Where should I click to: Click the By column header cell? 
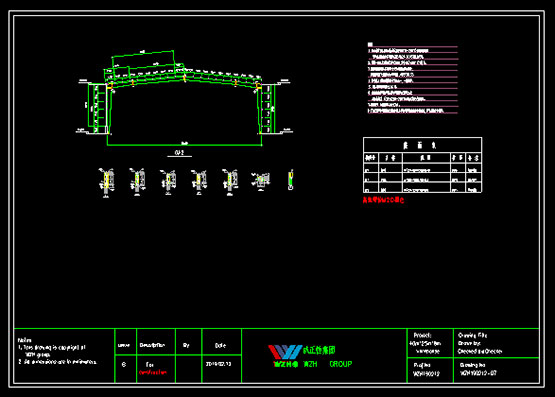[x=187, y=345]
